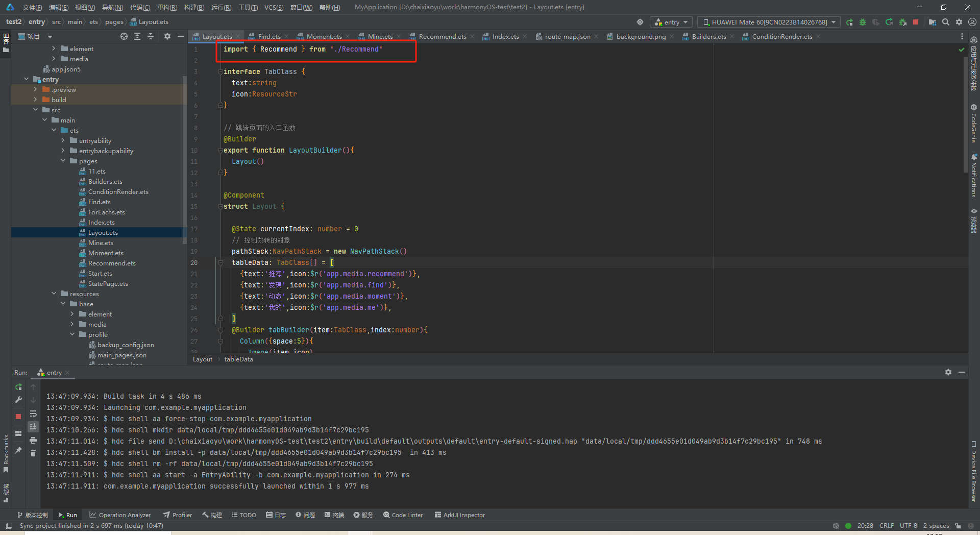Click the user account avatar icon
The image size is (980, 535).
[972, 22]
